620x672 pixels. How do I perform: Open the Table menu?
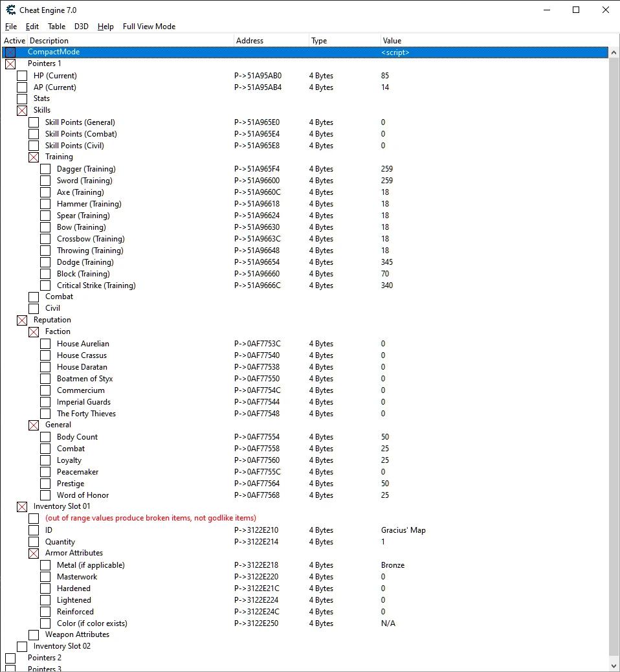[x=56, y=27]
